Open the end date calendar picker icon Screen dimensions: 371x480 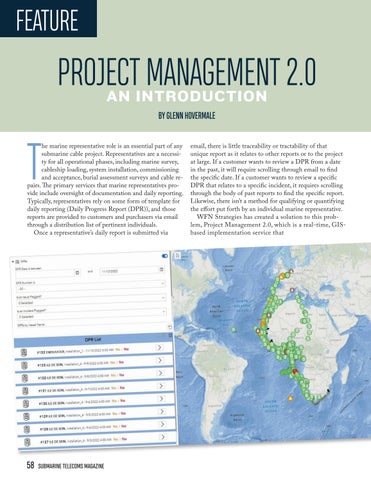pyautogui.click(x=161, y=269)
